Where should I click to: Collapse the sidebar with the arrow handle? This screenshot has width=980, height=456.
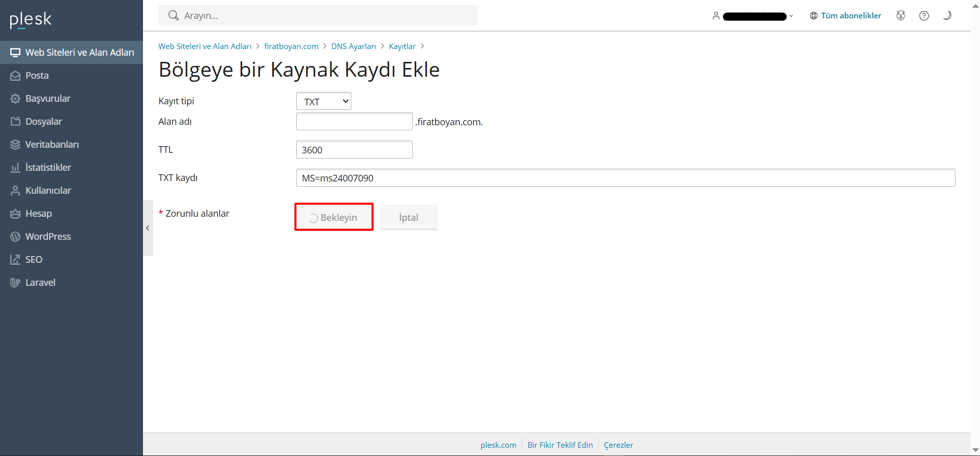148,228
